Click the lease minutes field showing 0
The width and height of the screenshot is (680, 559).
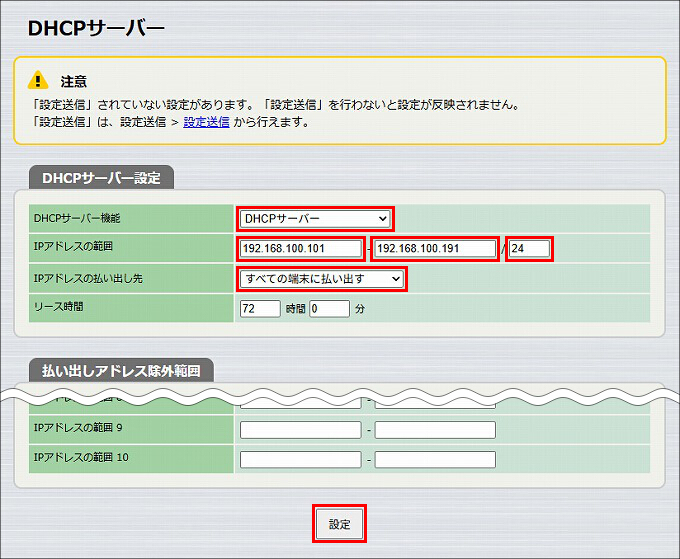[330, 309]
